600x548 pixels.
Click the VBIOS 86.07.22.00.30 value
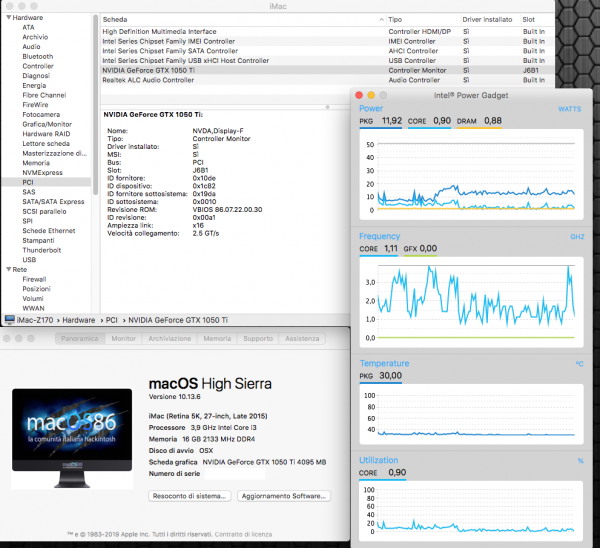pos(227,210)
